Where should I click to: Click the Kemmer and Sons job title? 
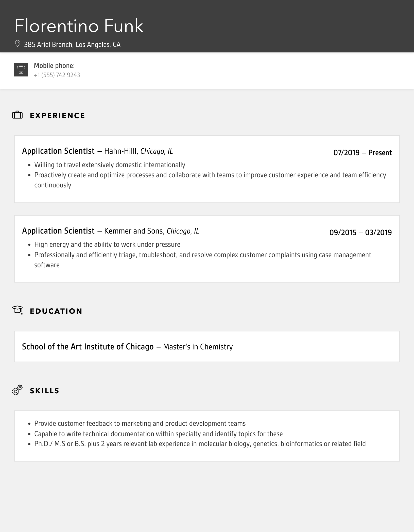point(58,231)
